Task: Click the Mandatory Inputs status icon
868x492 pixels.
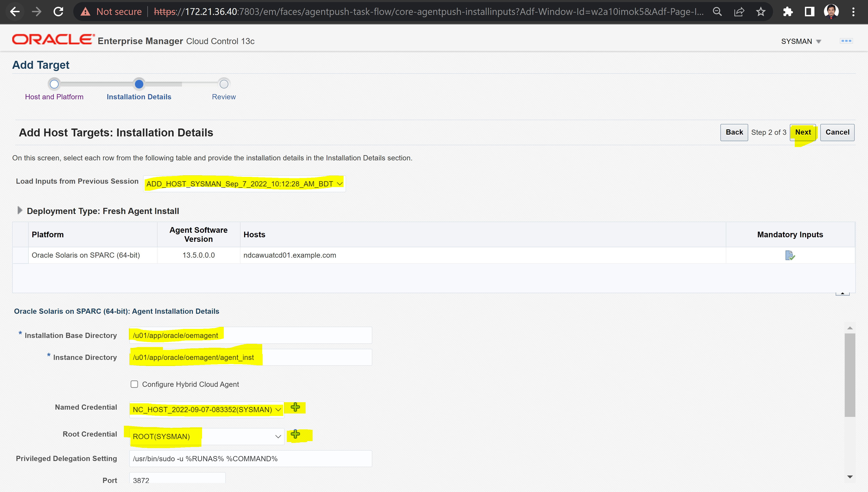Action: (790, 255)
